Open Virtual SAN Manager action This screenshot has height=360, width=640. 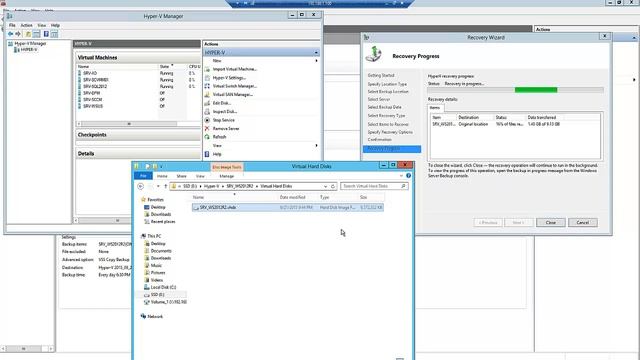tap(232, 94)
